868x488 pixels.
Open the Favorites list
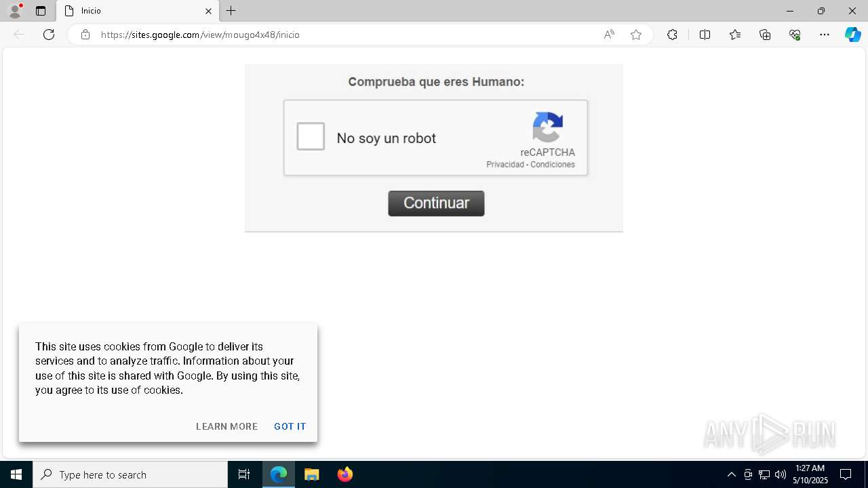click(x=735, y=35)
